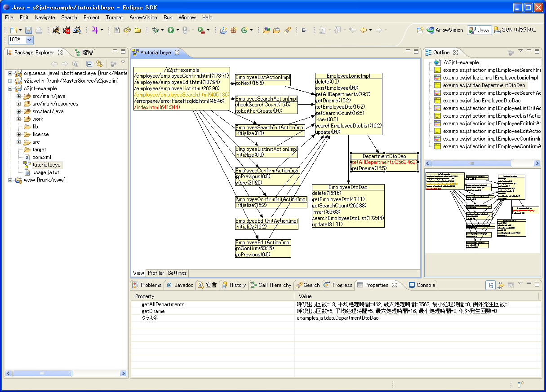Open the Tomcat menu
The width and height of the screenshot is (546, 392).
point(114,18)
